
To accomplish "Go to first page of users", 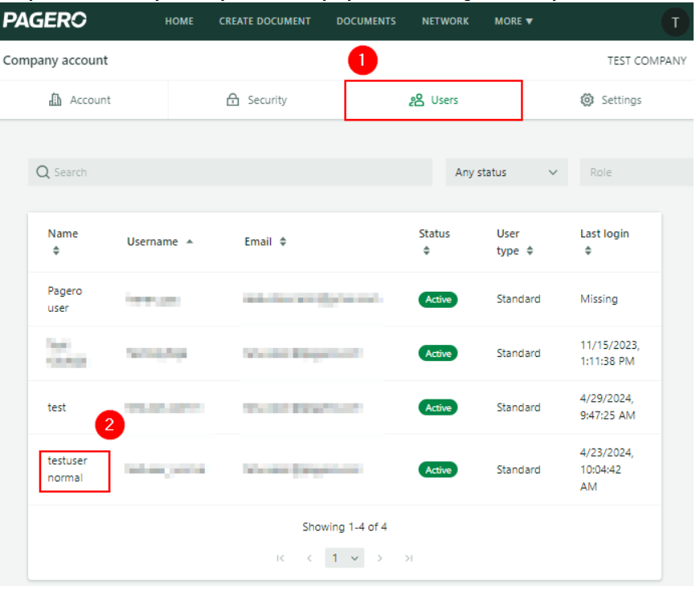I will point(280,558).
